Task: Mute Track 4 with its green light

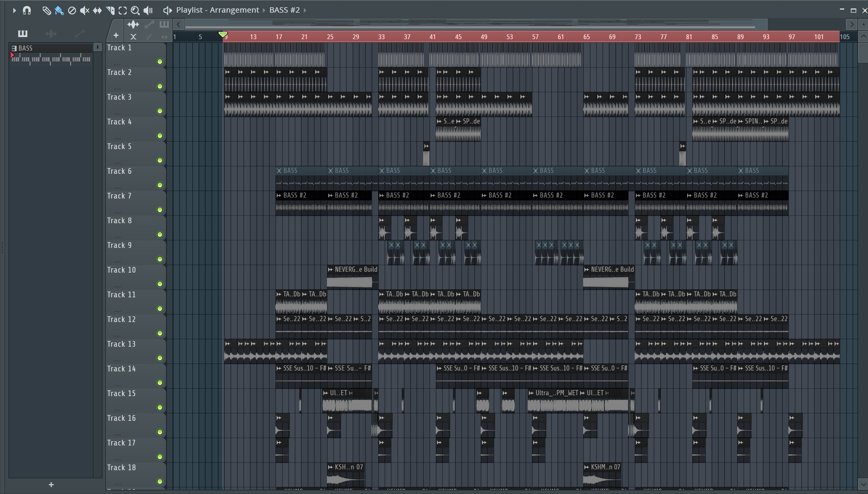Action: point(160,136)
